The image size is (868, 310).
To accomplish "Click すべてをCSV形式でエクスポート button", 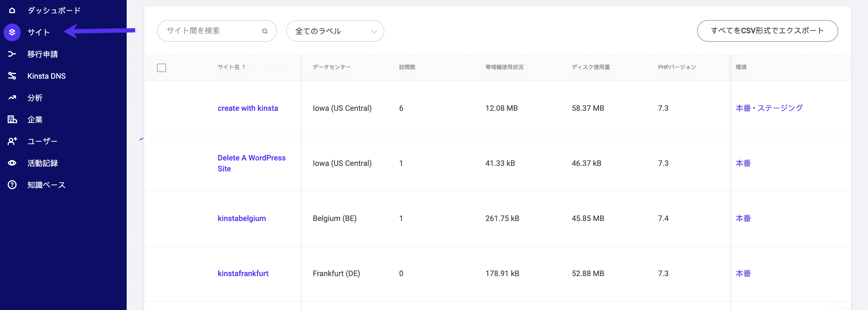I will (767, 31).
